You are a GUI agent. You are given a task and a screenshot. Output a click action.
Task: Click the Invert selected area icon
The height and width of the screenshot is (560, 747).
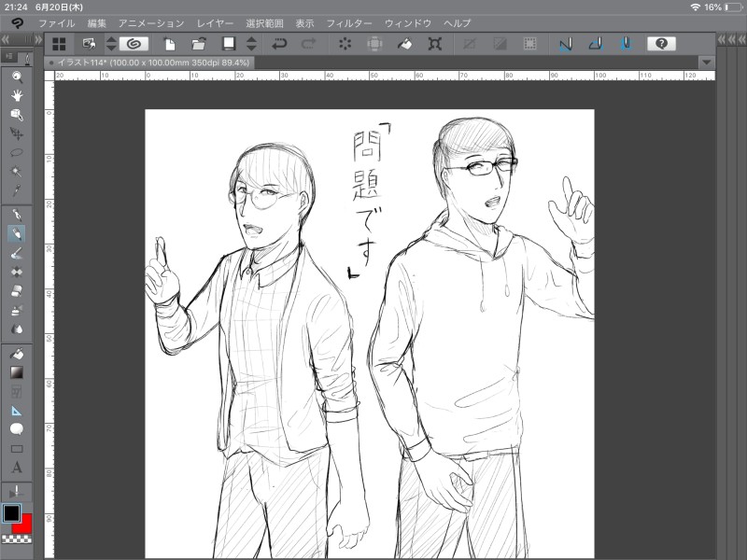point(500,44)
